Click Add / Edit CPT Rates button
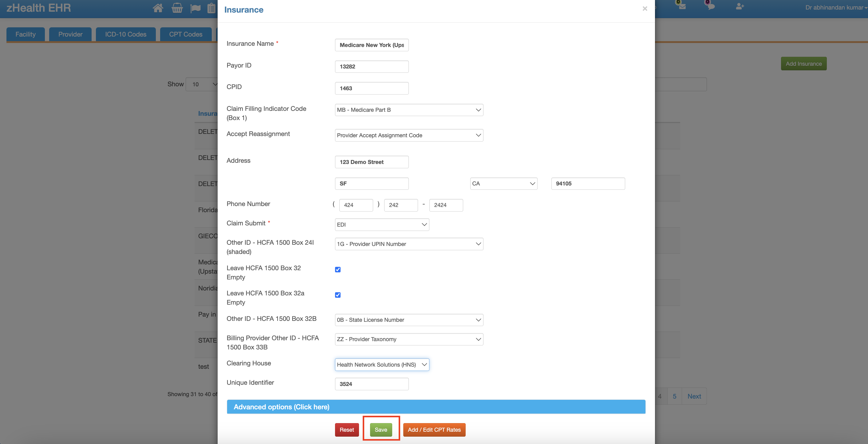868x444 pixels. click(x=434, y=430)
